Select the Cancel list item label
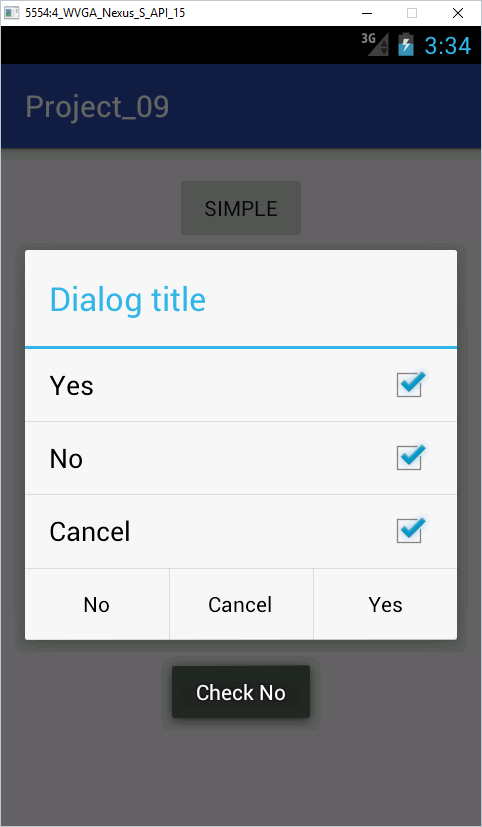The height and width of the screenshot is (827, 482). (x=90, y=531)
